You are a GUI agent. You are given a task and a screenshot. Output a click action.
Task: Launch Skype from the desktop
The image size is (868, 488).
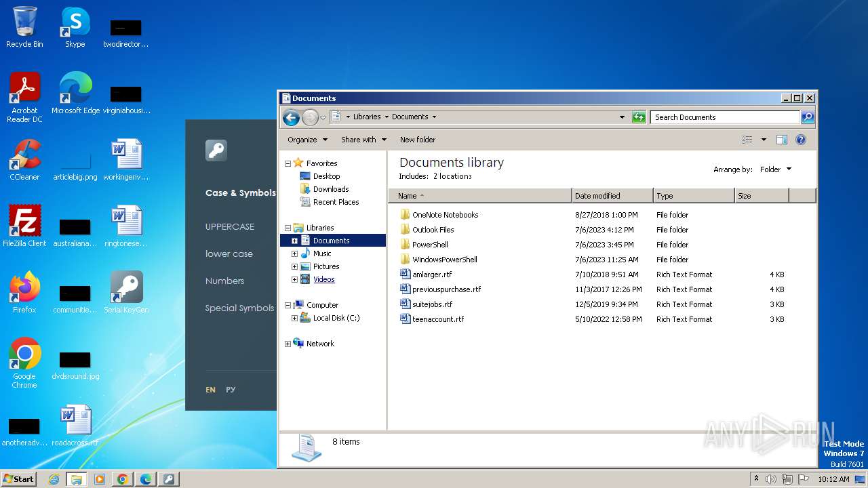pos(75,27)
